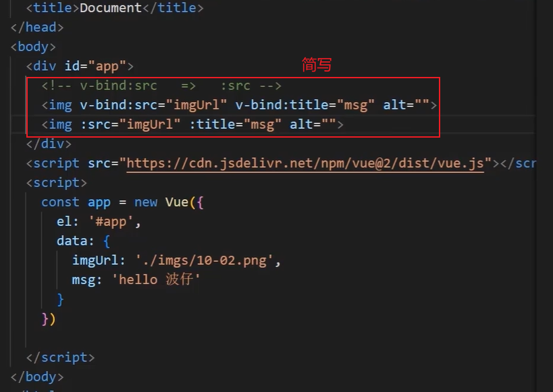The image size is (553, 392).
Task: Click the 'data:' property key
Action: 76,241
